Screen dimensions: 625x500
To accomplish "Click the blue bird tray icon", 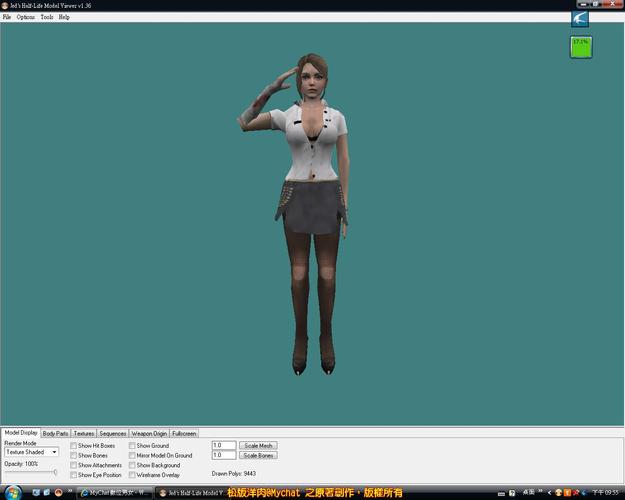I will [584, 493].
